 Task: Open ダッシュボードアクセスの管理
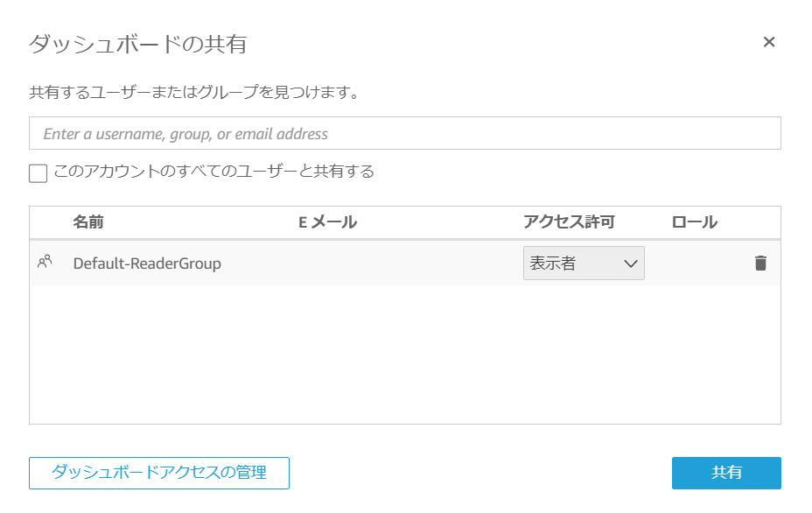tap(159, 473)
